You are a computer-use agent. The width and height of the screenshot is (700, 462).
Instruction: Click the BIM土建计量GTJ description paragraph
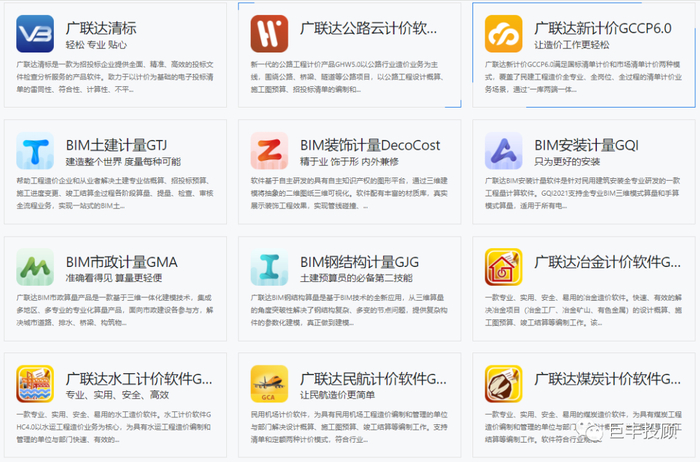tap(115, 193)
